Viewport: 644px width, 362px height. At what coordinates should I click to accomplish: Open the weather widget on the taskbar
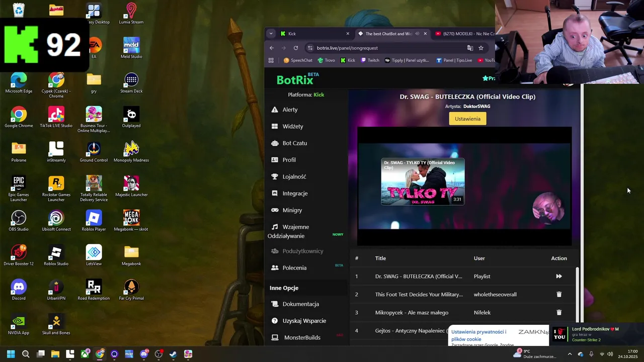pyautogui.click(x=534, y=354)
